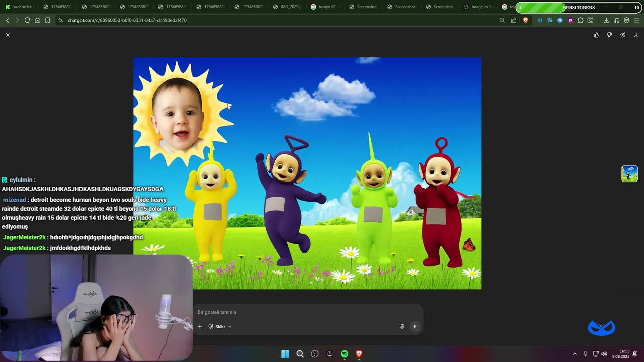
Task: Bookmark this page with the bookmark icon
Action: (47, 20)
